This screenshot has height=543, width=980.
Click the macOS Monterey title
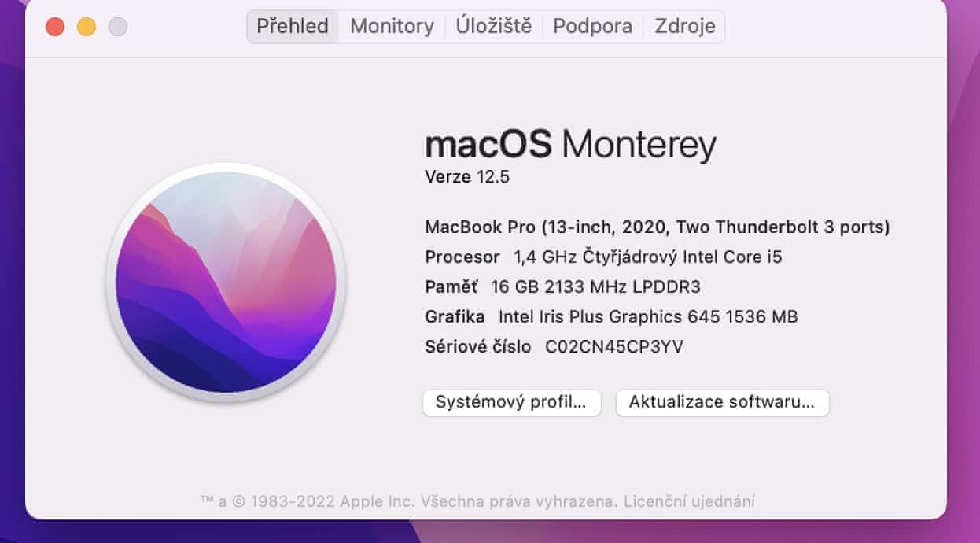coord(570,146)
